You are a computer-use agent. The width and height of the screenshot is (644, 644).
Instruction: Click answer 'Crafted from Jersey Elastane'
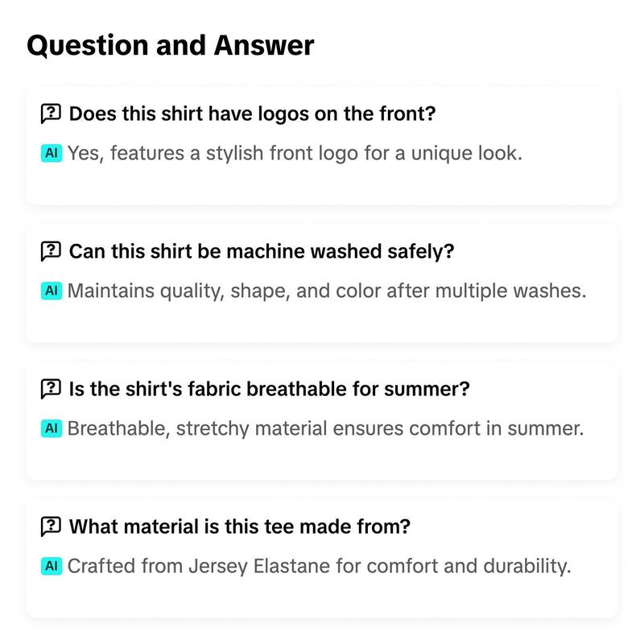point(319,566)
